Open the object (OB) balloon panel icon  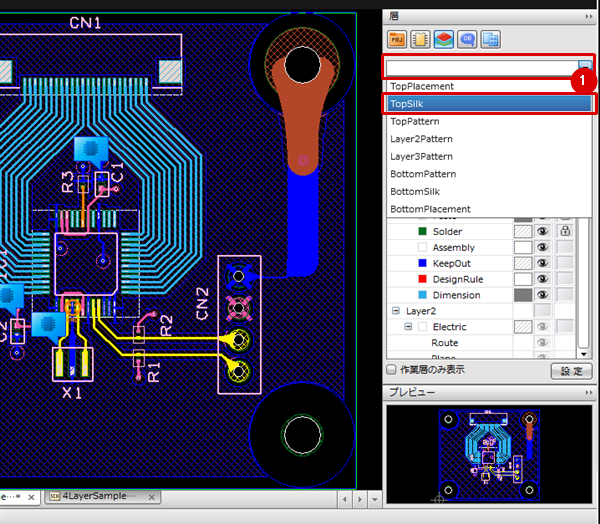coord(467,39)
